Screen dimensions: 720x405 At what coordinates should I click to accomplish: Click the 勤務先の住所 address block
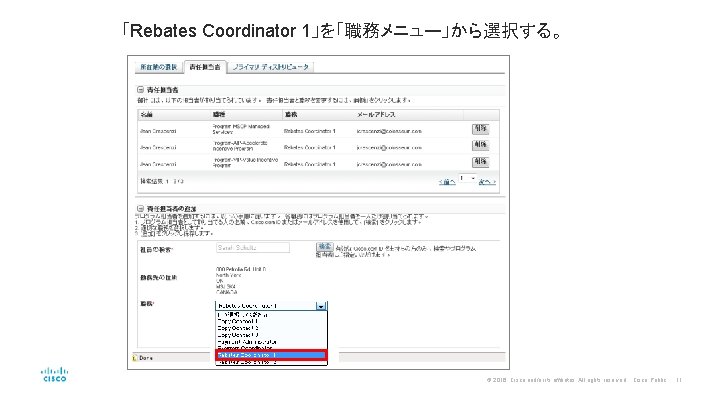pyautogui.click(x=241, y=280)
